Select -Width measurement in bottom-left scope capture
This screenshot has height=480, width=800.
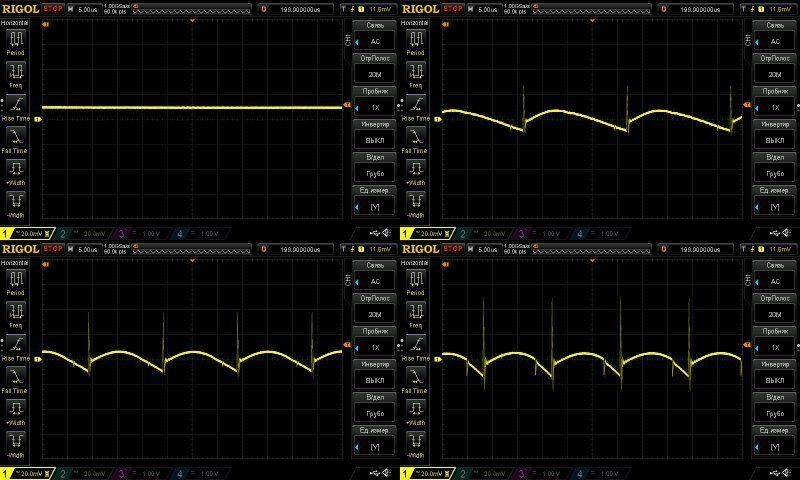15,445
